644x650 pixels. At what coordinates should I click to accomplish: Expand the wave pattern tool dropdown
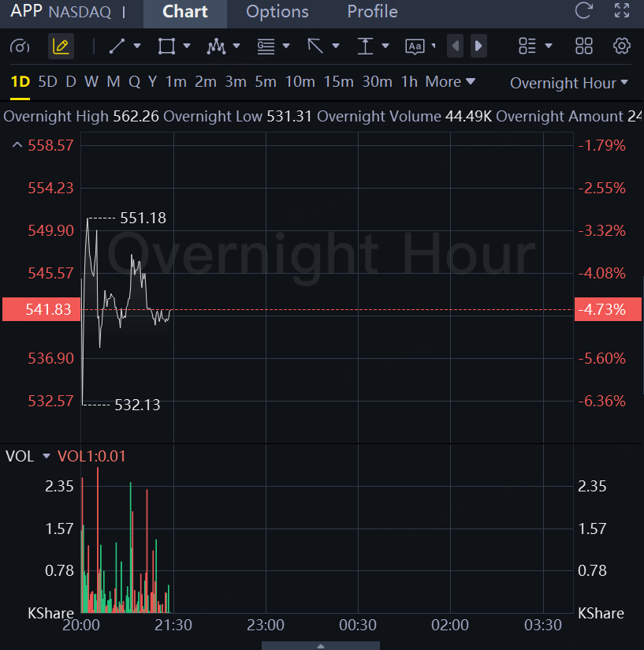click(236, 46)
